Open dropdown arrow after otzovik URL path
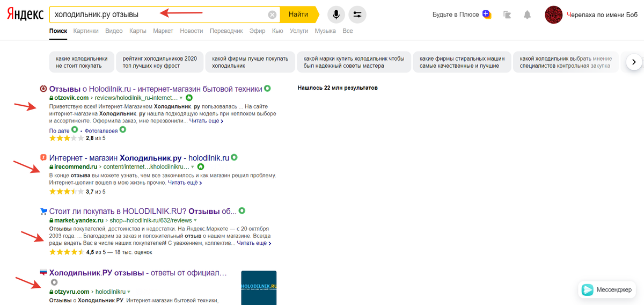This screenshot has width=644, height=305. pos(181,98)
